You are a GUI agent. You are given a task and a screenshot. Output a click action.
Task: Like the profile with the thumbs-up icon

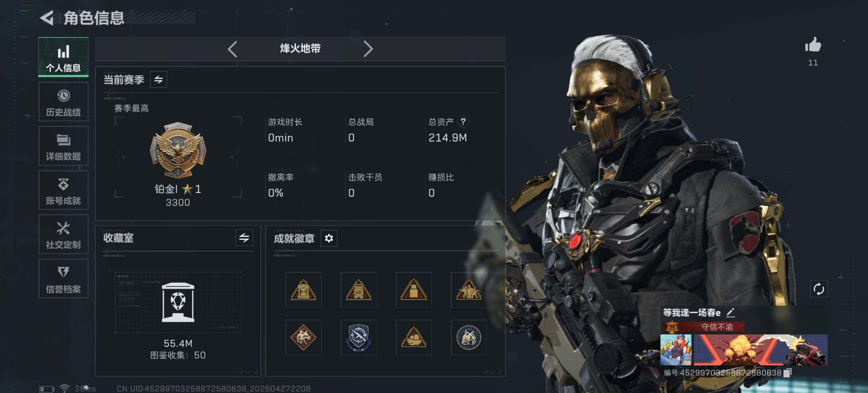coord(813,45)
